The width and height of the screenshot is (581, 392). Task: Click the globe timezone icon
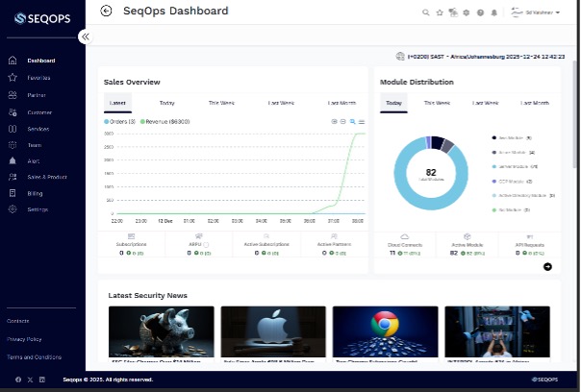(x=400, y=57)
